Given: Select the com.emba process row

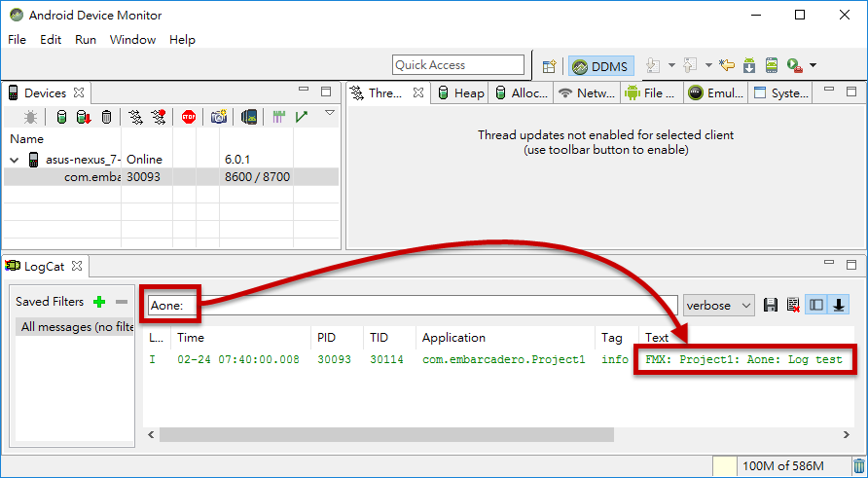Looking at the screenshot, I should click(170, 177).
